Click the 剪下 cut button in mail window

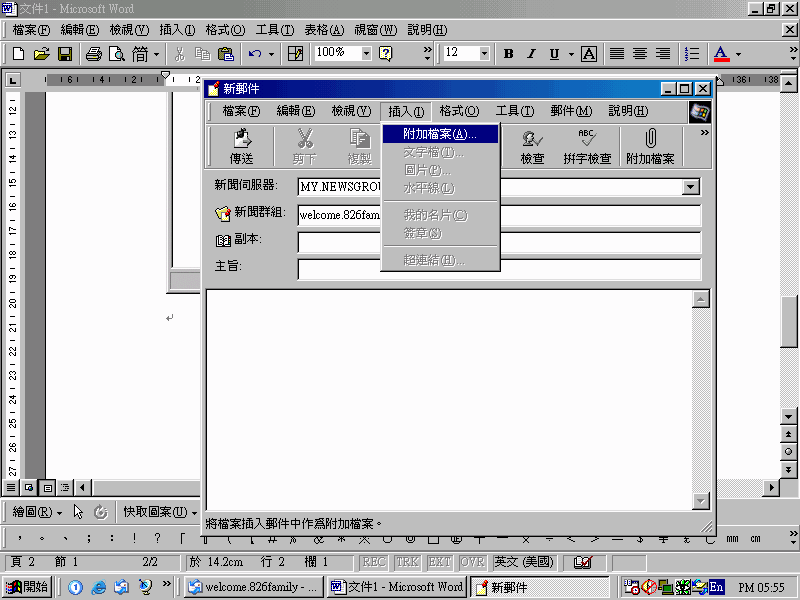305,147
